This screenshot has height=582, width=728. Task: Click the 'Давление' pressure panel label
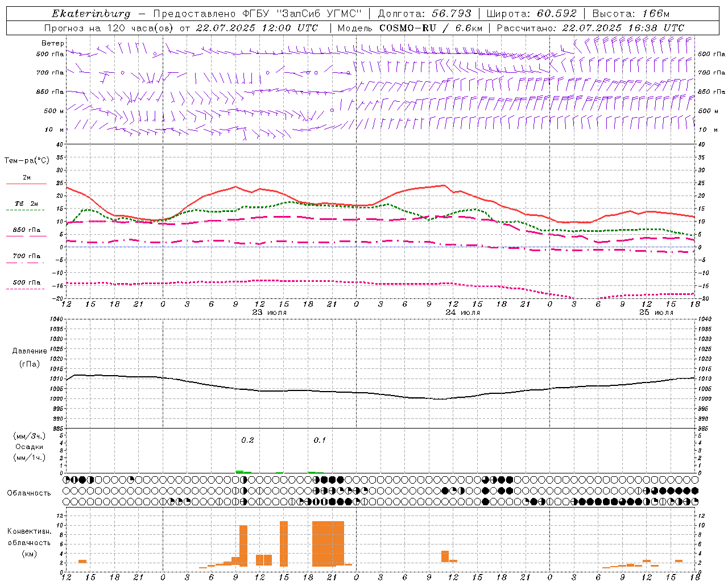(x=30, y=351)
